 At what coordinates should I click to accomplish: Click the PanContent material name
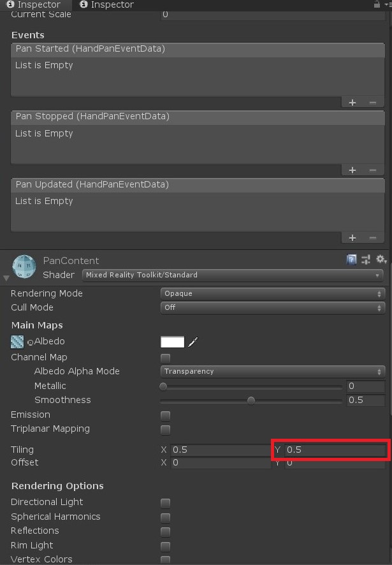point(71,261)
